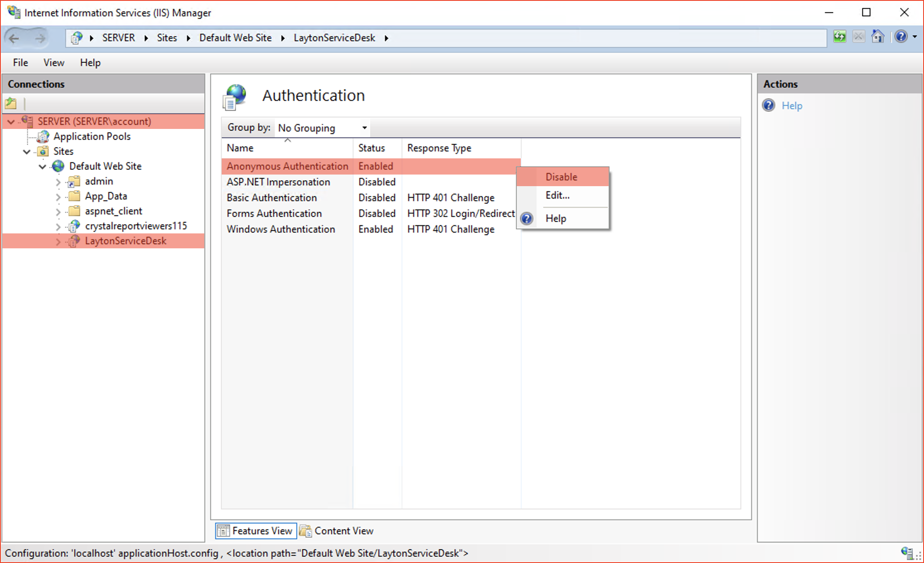This screenshot has width=924, height=563.
Task: Click the green refresh page icon
Action: (839, 37)
